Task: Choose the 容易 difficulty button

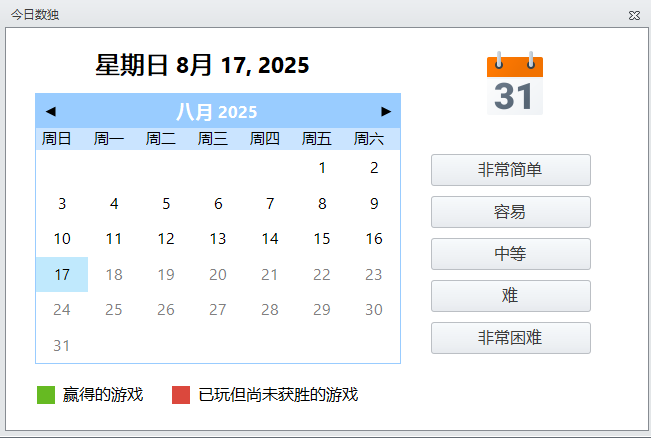Action: click(510, 212)
